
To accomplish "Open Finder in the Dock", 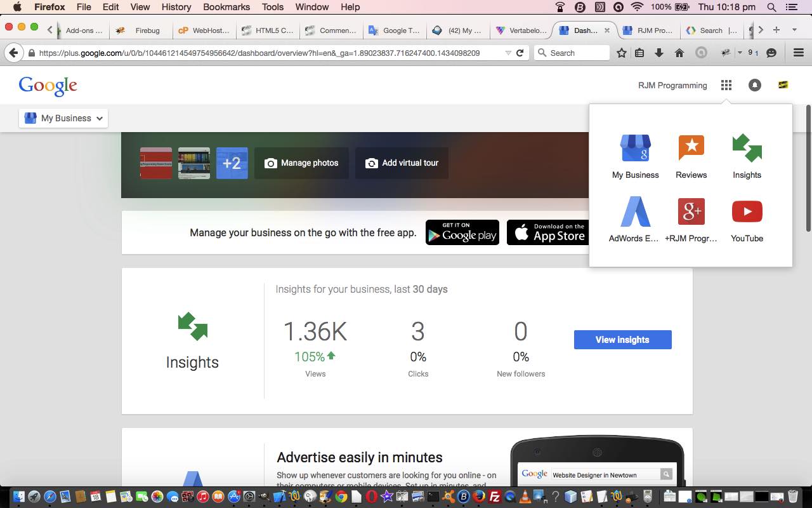I will coord(18,497).
